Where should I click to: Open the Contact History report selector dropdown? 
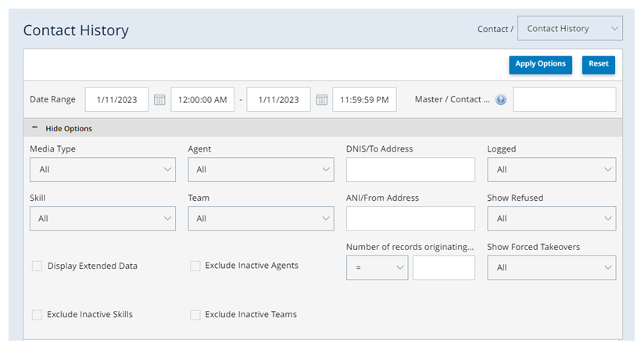pos(570,28)
